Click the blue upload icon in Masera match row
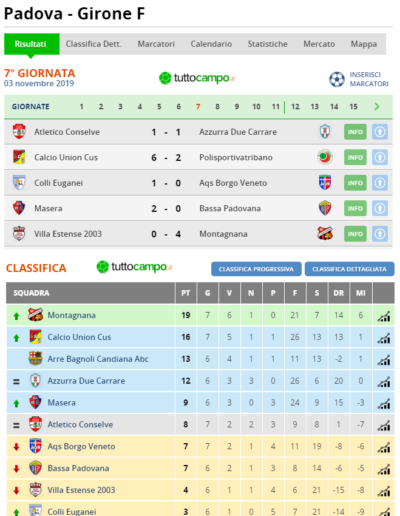 tap(380, 208)
